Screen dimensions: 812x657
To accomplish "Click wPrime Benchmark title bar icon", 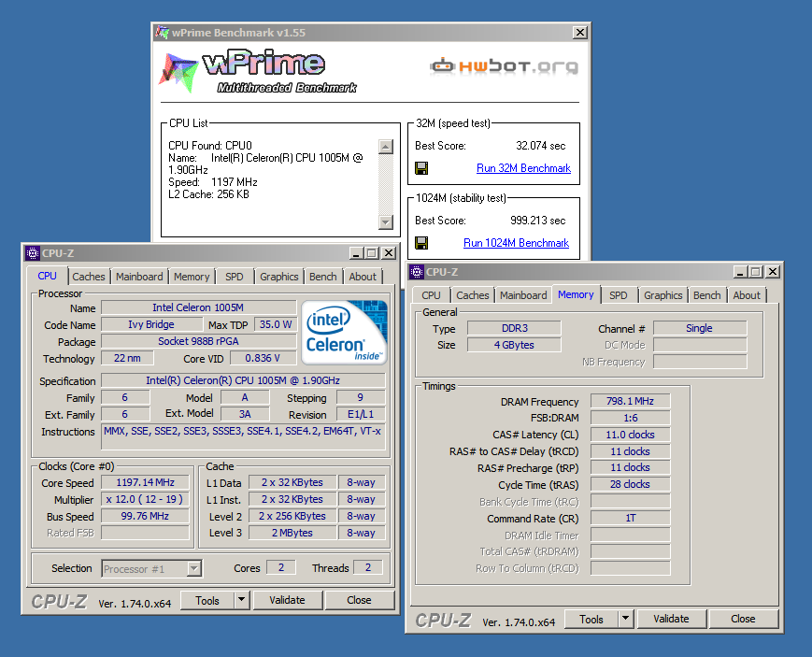I will [162, 32].
